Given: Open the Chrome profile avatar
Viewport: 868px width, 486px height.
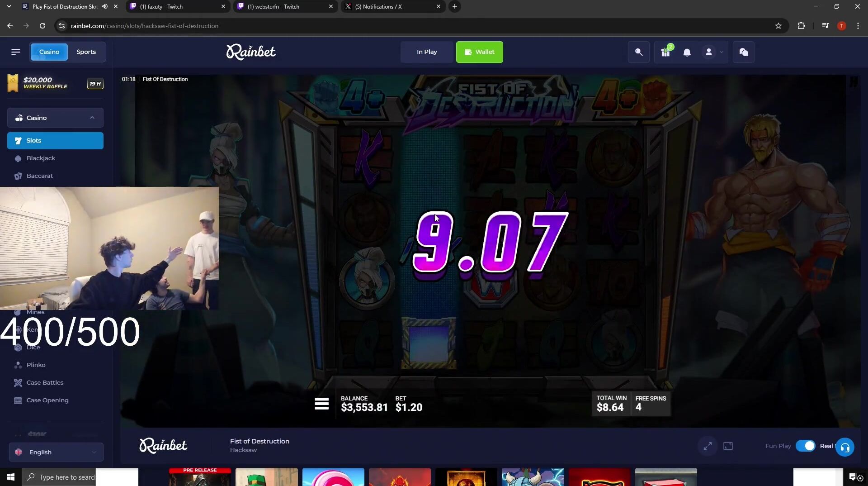Looking at the screenshot, I should (841, 26).
